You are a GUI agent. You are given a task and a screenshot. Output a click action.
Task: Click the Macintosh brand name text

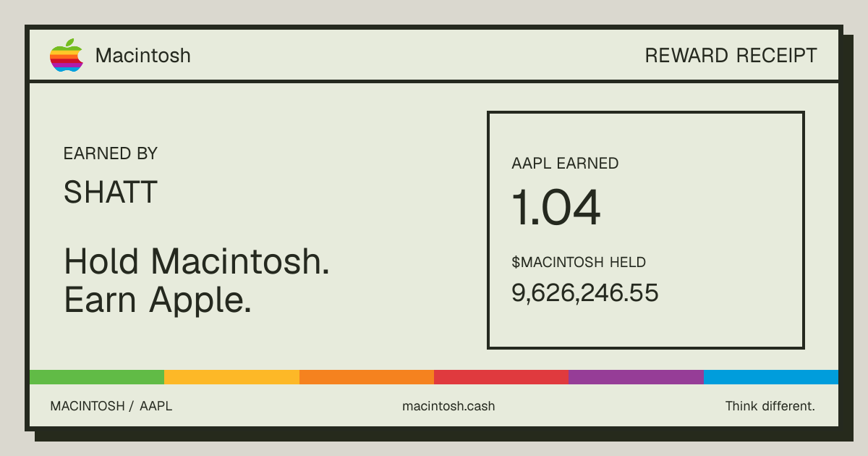point(143,56)
